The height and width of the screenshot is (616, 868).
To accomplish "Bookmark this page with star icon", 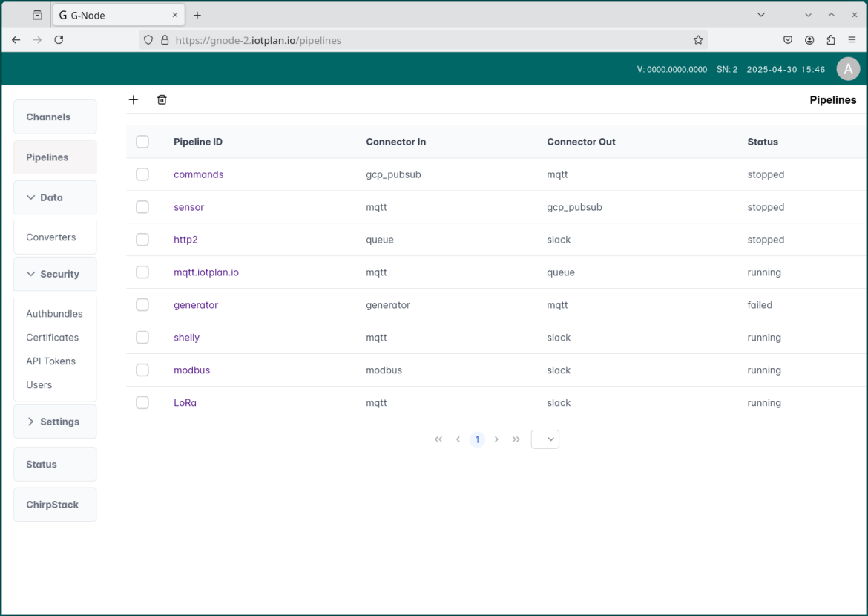I will coord(698,40).
